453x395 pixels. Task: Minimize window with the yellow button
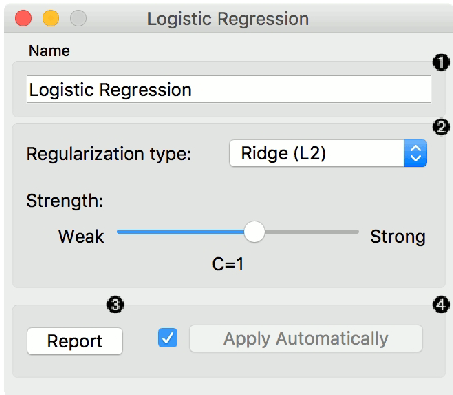point(51,18)
